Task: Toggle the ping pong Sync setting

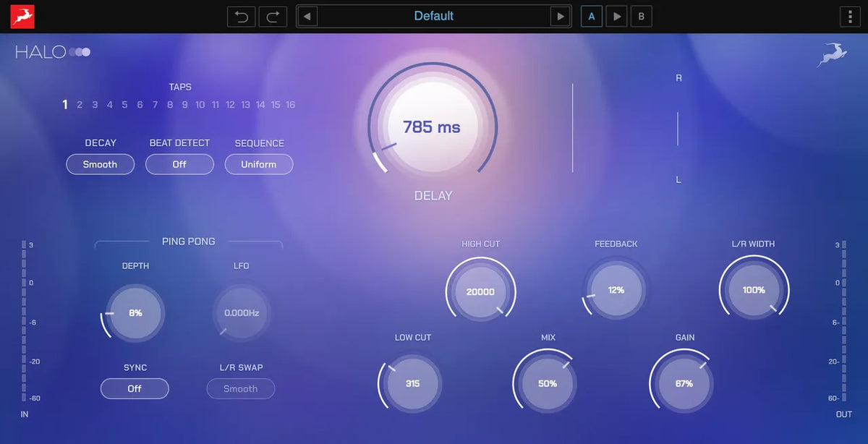Action: click(x=135, y=388)
